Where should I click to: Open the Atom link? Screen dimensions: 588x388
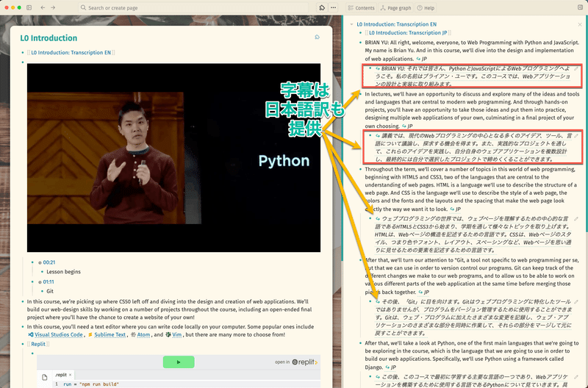tap(143, 335)
